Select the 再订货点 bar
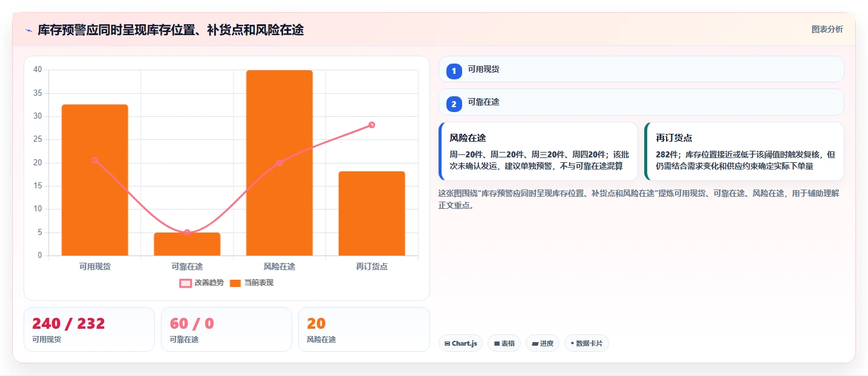 click(372, 214)
